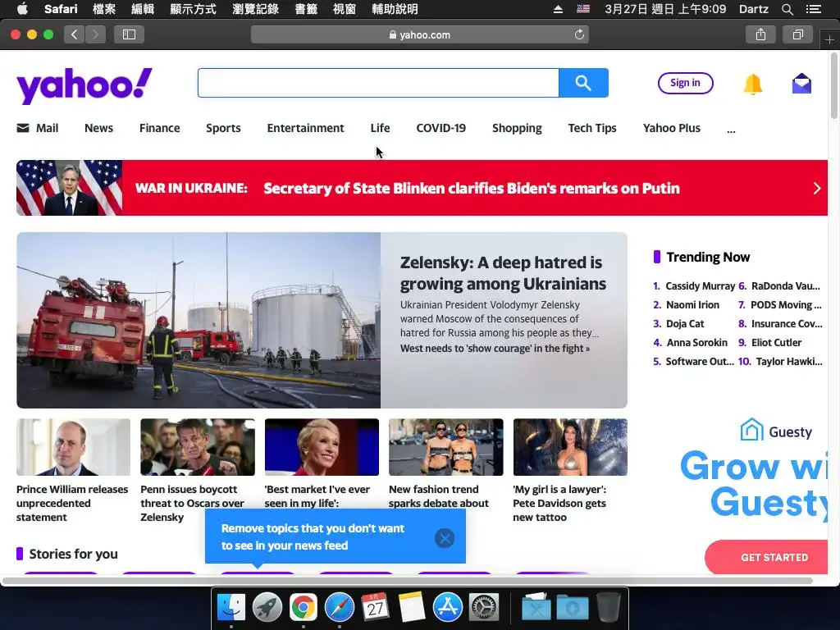
Task: Open the 檔案 menu
Action: (104, 8)
